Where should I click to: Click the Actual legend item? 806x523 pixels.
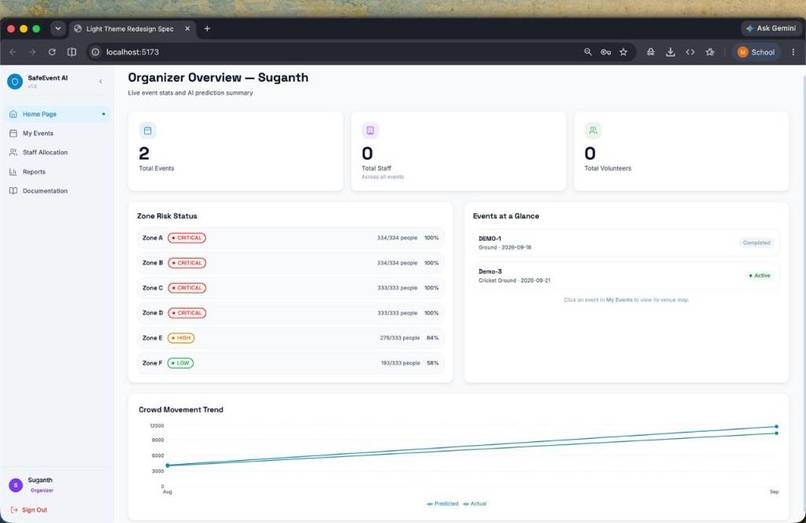[474, 504]
